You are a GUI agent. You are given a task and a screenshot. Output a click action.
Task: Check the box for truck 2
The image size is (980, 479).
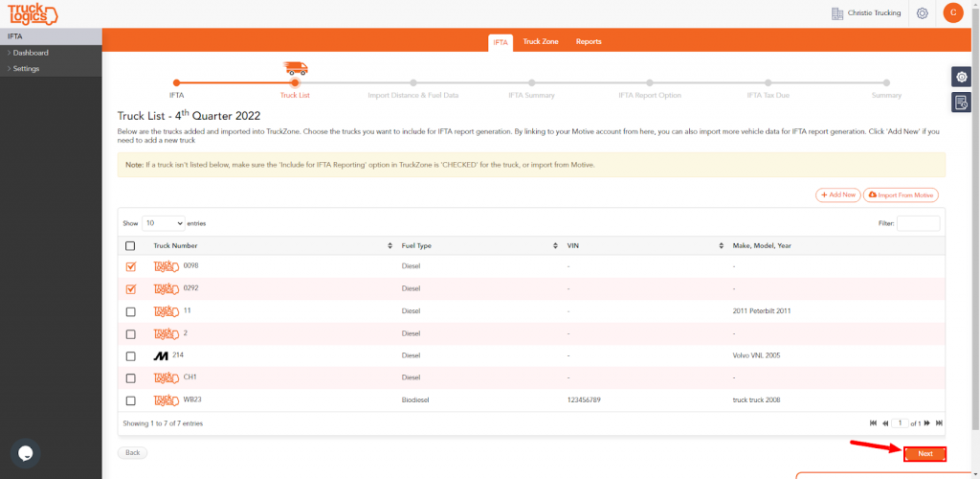click(x=130, y=334)
